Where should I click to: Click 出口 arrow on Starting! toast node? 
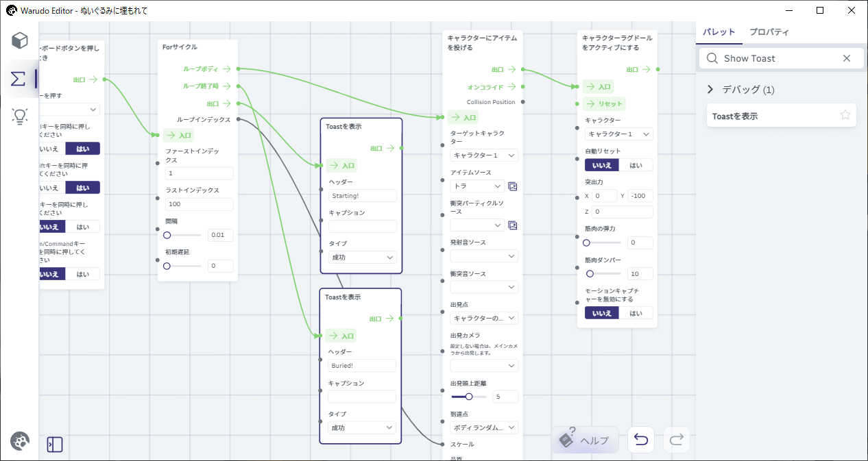tap(390, 147)
